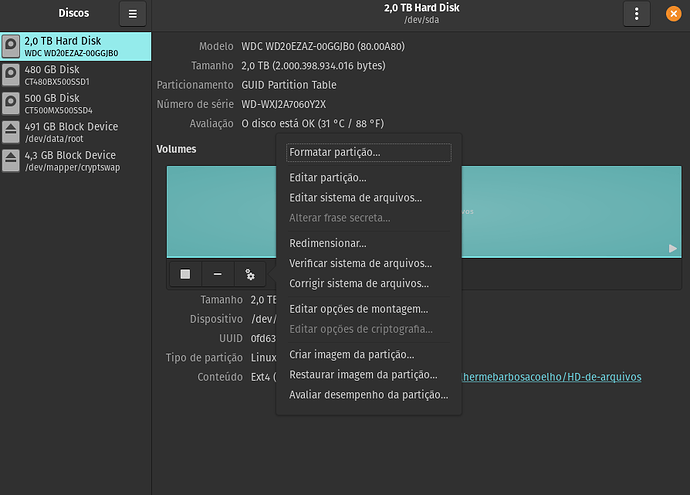The height and width of the screenshot is (495, 690).
Task: Open Editar sistema de arquivos... entry
Action: coord(369,198)
